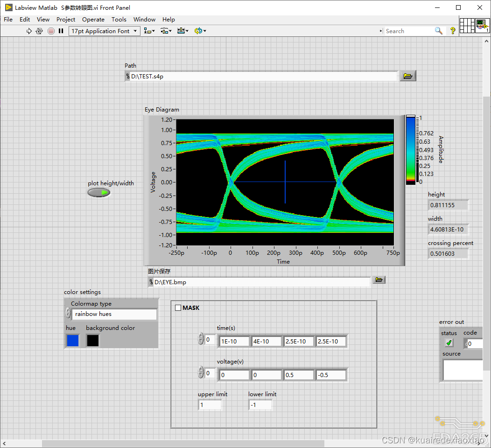The height and width of the screenshot is (448, 491).
Task: Open the Distribute Objects tool
Action: click(x=166, y=31)
